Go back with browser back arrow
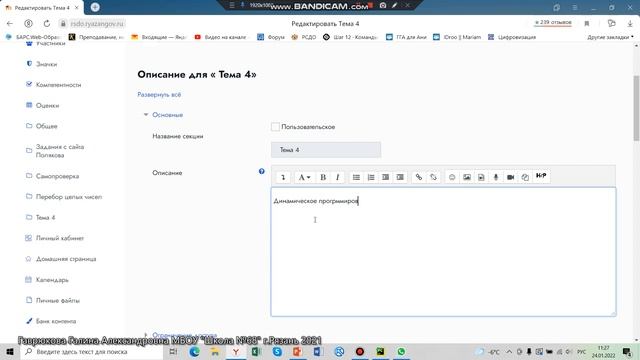 pos(10,24)
